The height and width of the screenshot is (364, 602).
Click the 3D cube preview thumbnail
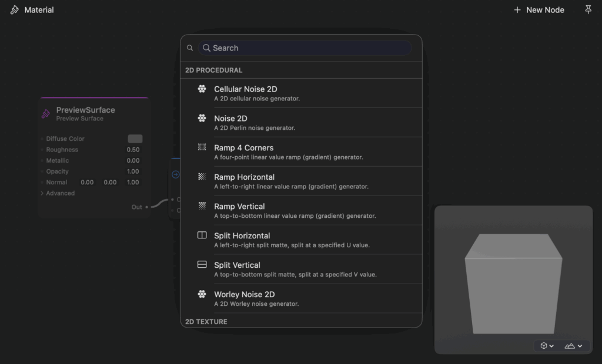513,282
